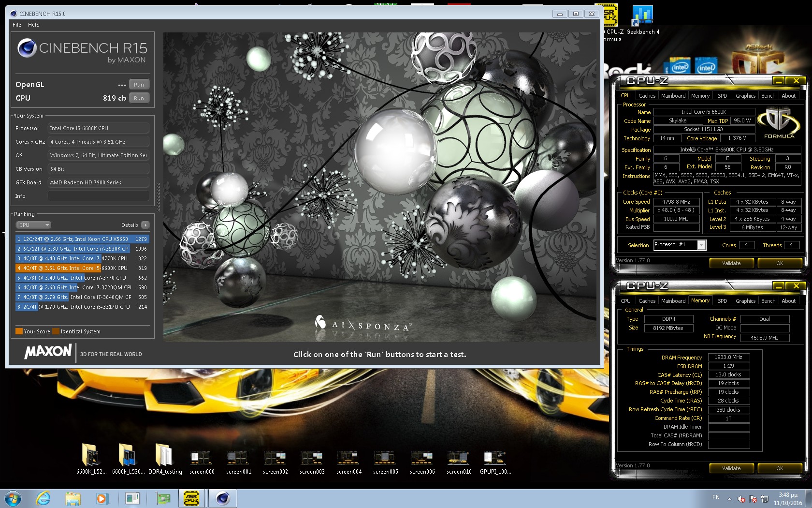Click Validate in upper CPU-Z window
The height and width of the screenshot is (508, 812).
(x=731, y=263)
